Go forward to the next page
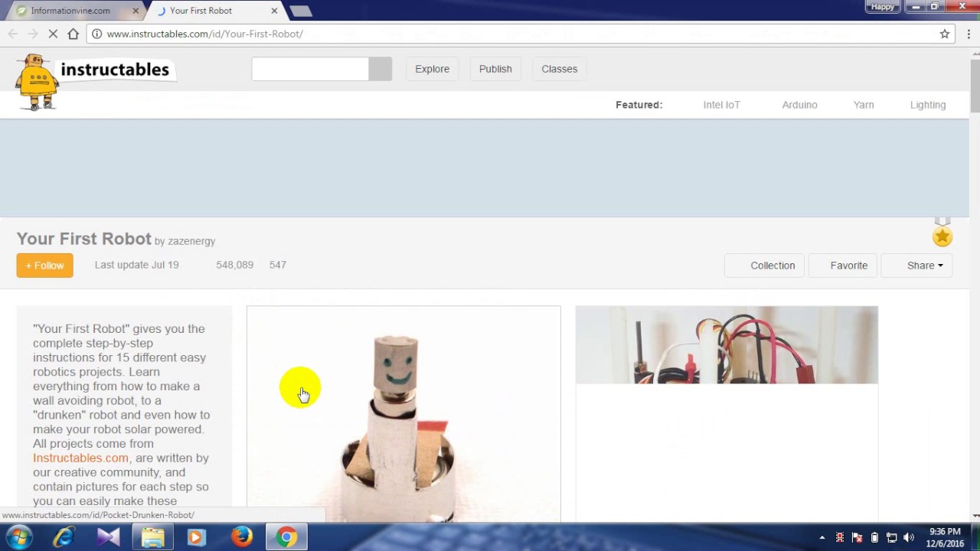The width and height of the screenshot is (980, 551). coord(32,34)
